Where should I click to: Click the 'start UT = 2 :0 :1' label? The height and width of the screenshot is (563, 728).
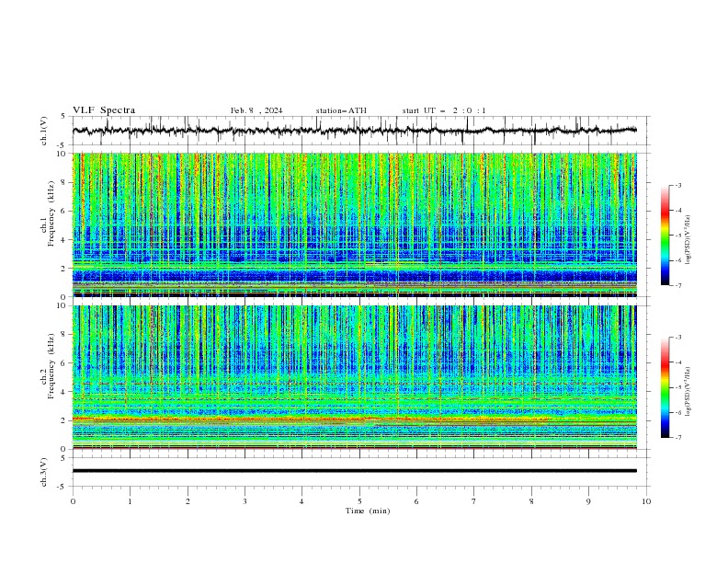(x=444, y=110)
